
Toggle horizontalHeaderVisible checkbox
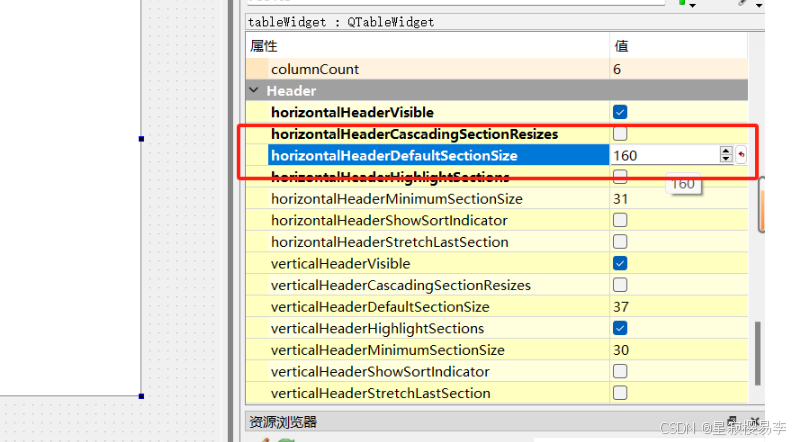click(x=620, y=112)
